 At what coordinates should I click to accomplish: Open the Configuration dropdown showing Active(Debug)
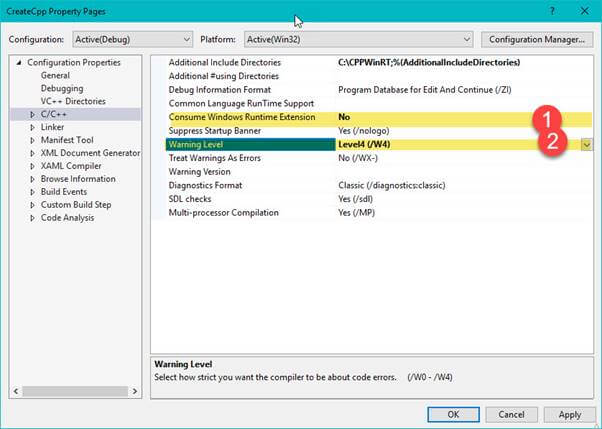[132, 40]
